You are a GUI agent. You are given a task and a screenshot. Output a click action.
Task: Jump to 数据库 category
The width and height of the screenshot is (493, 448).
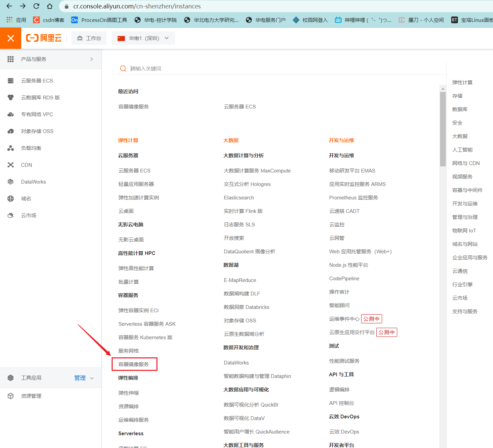[460, 109]
